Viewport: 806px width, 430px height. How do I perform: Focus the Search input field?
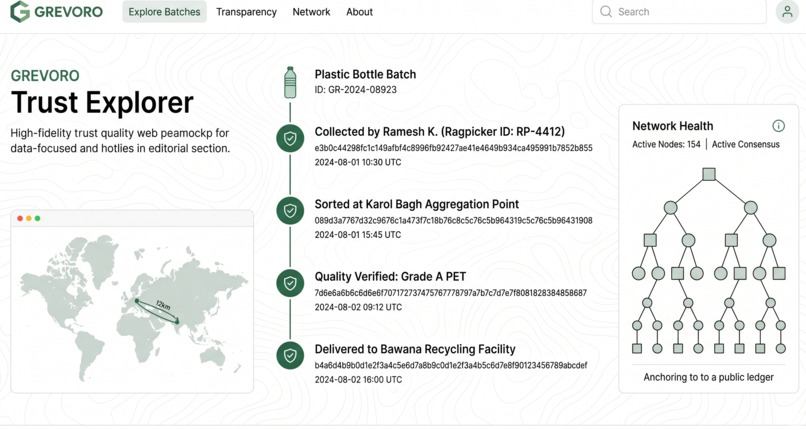click(x=679, y=12)
